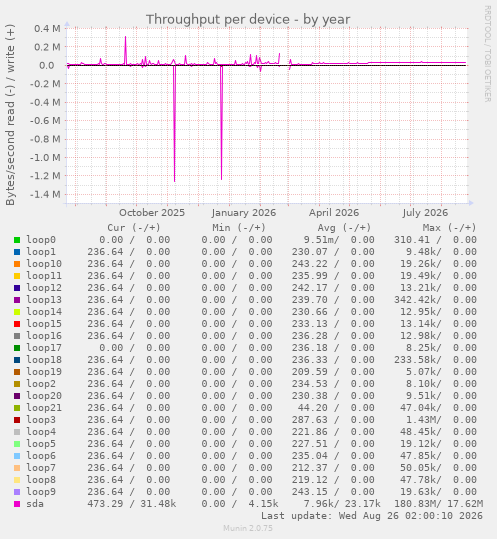
Task: Click the 'sda' legend label
Action: point(35,504)
